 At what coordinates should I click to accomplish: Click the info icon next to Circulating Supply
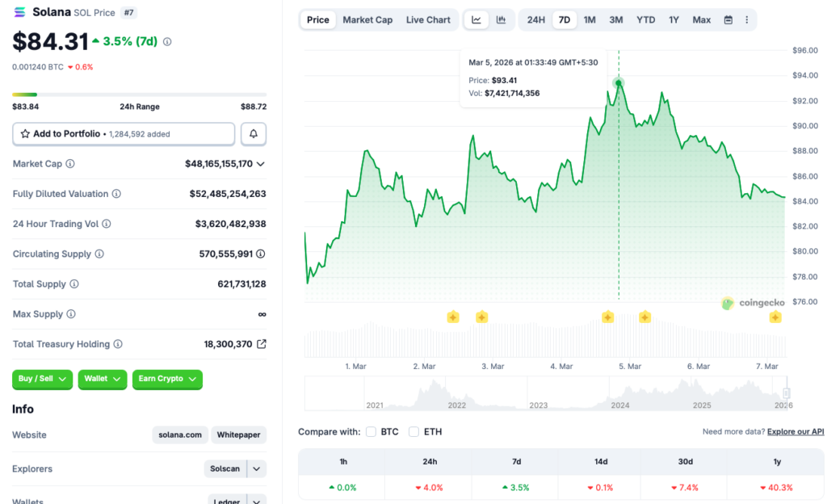click(99, 254)
